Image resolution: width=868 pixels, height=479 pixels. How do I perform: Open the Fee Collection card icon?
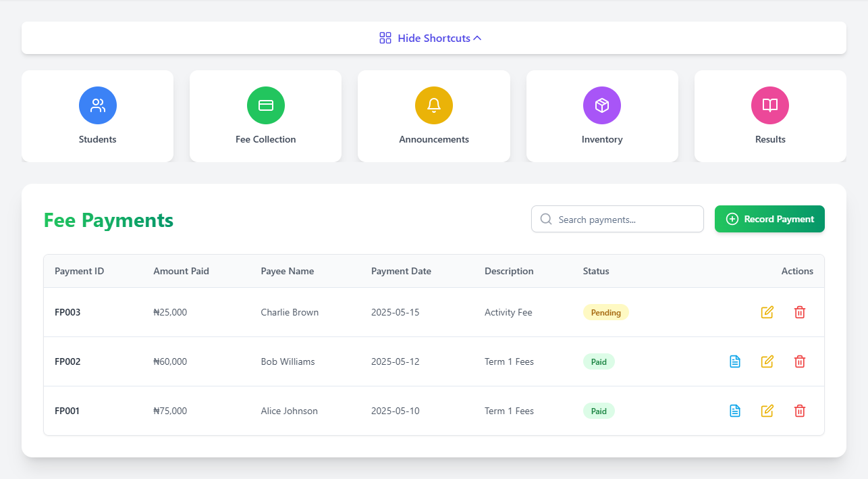[x=266, y=105]
